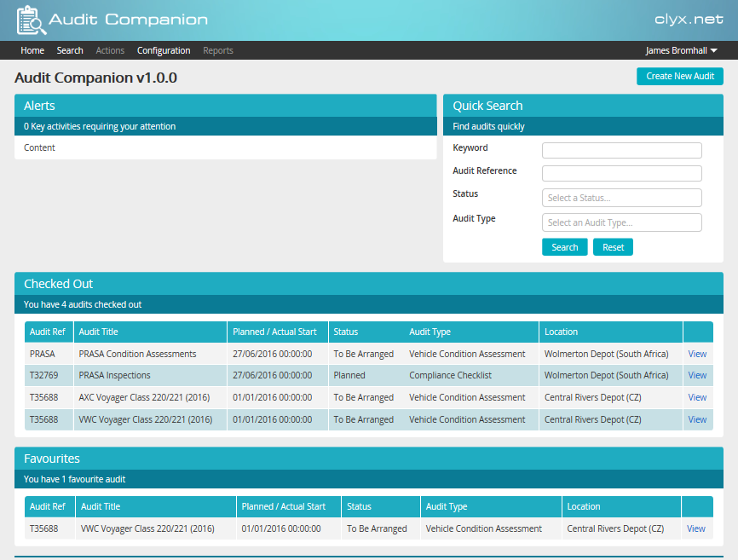Click the Favourites panel heading
The image size is (738, 560).
pos(52,459)
